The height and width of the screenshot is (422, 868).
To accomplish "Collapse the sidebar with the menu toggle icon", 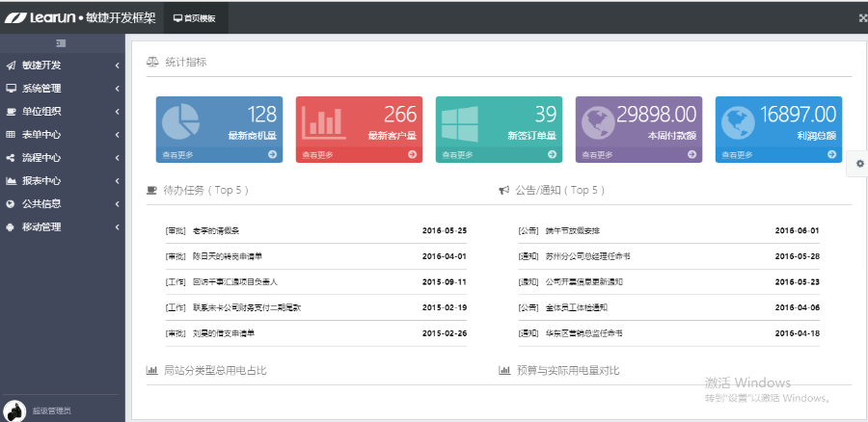I will pos(61,43).
